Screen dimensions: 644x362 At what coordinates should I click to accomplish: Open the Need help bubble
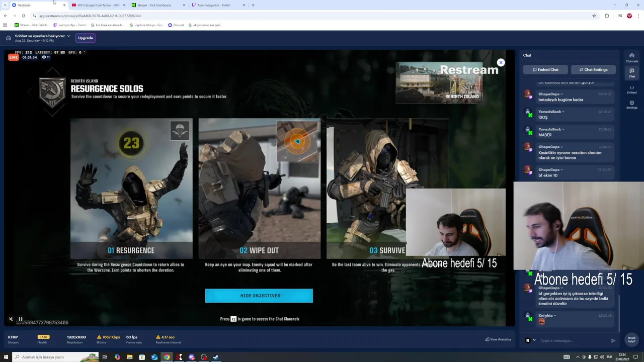pos(631,339)
